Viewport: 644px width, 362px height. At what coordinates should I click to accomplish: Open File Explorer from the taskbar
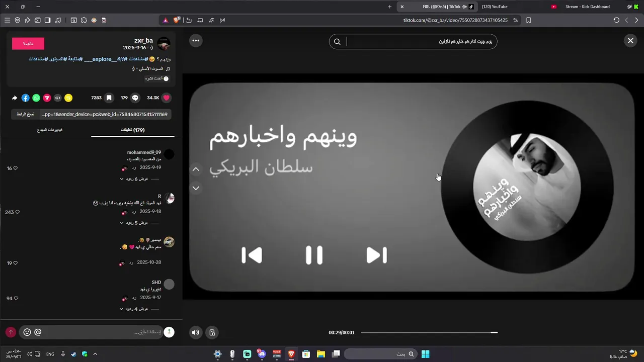320,354
